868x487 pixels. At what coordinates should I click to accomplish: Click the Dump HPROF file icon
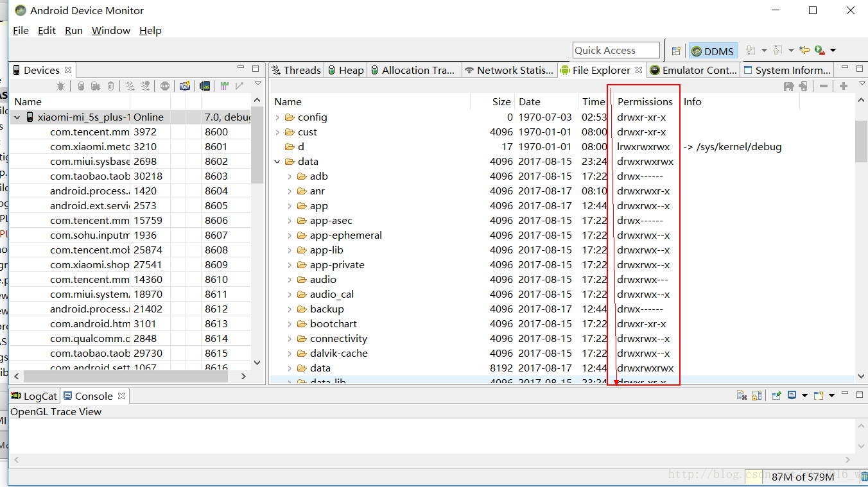95,86
